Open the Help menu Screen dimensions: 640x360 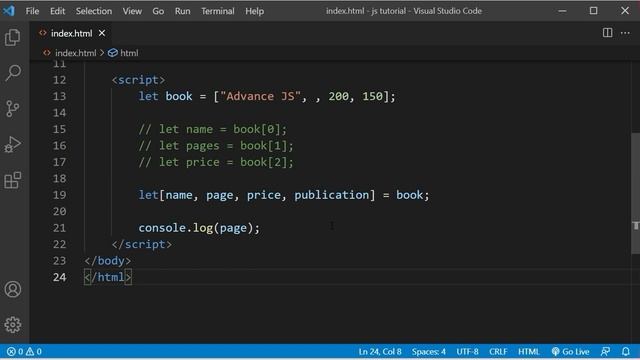pos(254,11)
